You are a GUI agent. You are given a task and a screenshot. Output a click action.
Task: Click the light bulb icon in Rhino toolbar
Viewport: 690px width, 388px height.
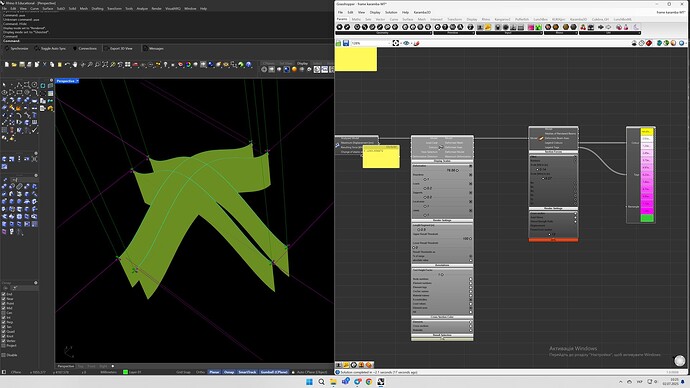point(165,65)
